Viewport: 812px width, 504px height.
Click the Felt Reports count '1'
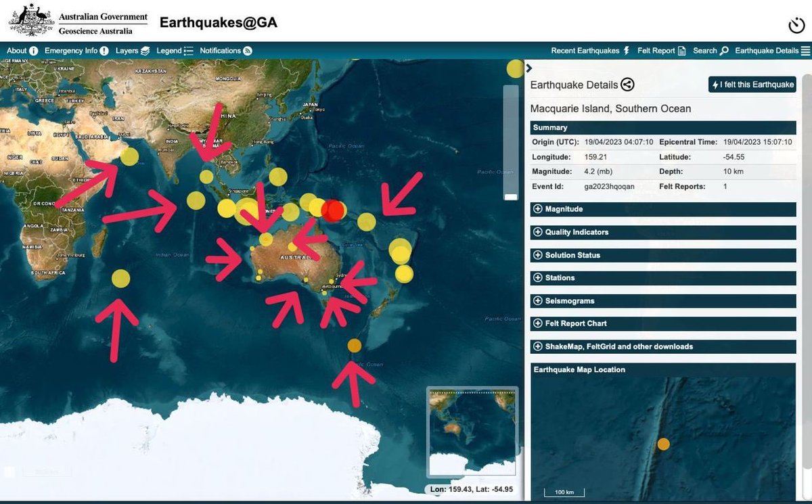click(x=725, y=186)
